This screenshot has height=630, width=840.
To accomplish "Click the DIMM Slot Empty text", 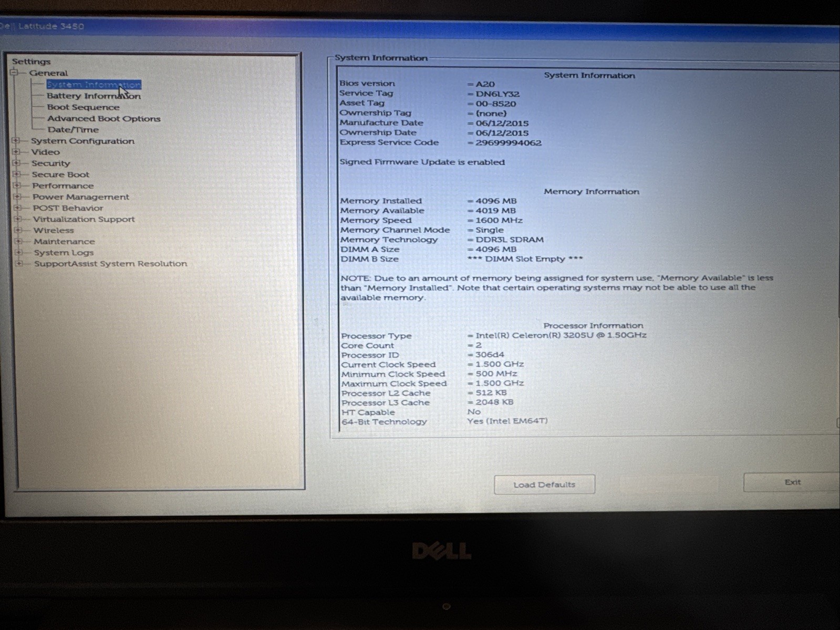I will (x=525, y=259).
